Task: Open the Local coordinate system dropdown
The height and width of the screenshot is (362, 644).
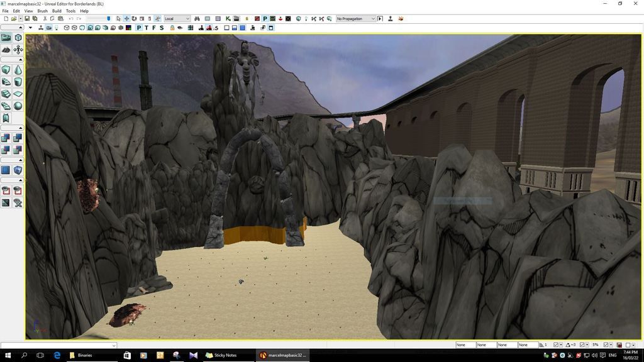Action: 177,19
